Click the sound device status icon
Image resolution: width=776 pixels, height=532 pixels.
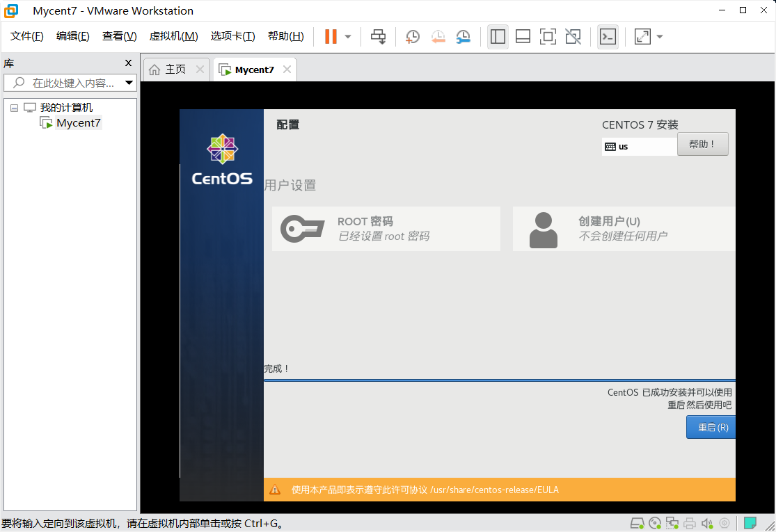click(x=706, y=523)
